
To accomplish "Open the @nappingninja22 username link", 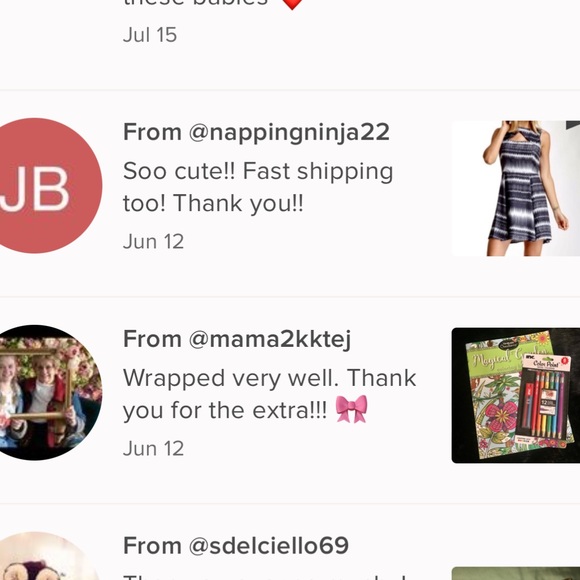I will pos(289,132).
